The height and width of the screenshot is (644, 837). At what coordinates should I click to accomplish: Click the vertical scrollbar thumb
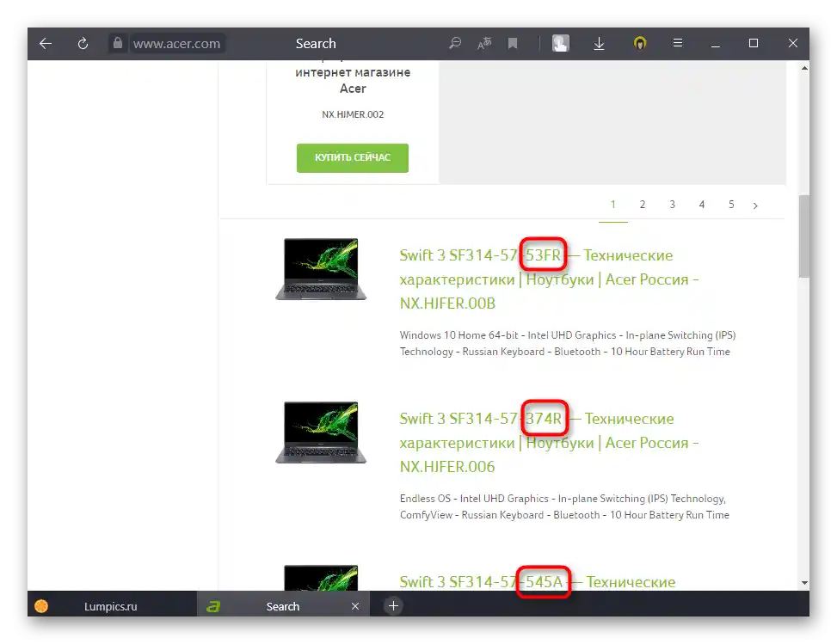pos(804,236)
